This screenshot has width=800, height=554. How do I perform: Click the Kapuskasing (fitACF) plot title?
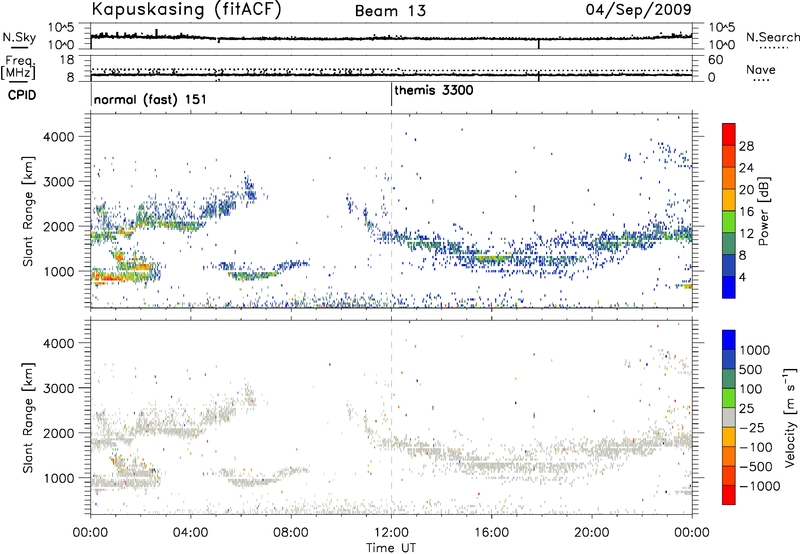(x=187, y=10)
